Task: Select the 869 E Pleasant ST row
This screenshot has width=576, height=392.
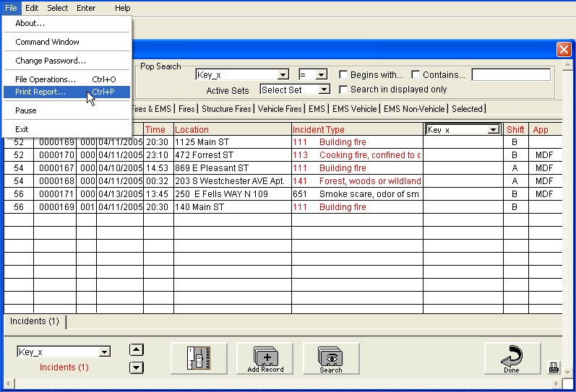Action: tap(283, 168)
